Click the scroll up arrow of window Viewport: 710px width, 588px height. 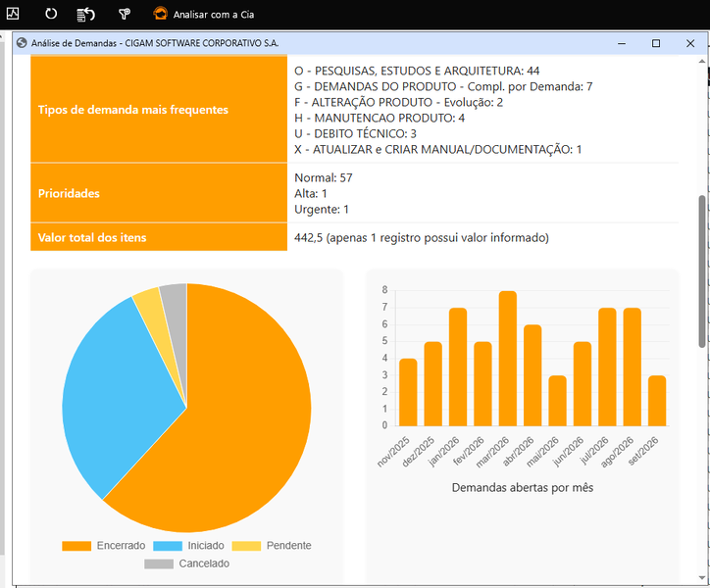[702, 61]
